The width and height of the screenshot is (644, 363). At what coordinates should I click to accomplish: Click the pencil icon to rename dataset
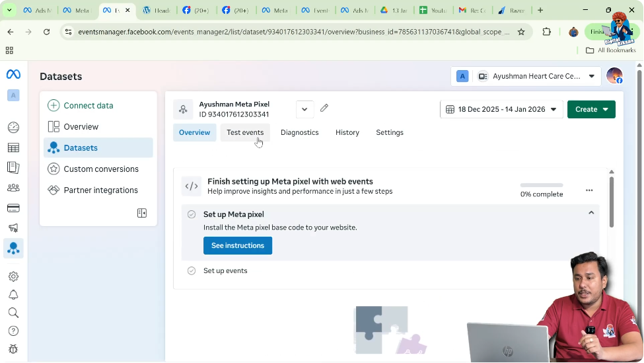tap(324, 108)
